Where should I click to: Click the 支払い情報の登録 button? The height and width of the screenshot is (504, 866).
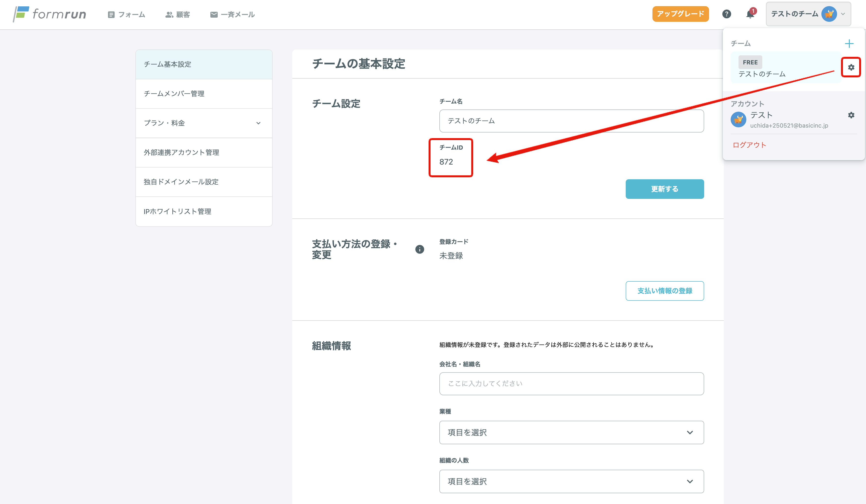tap(664, 291)
